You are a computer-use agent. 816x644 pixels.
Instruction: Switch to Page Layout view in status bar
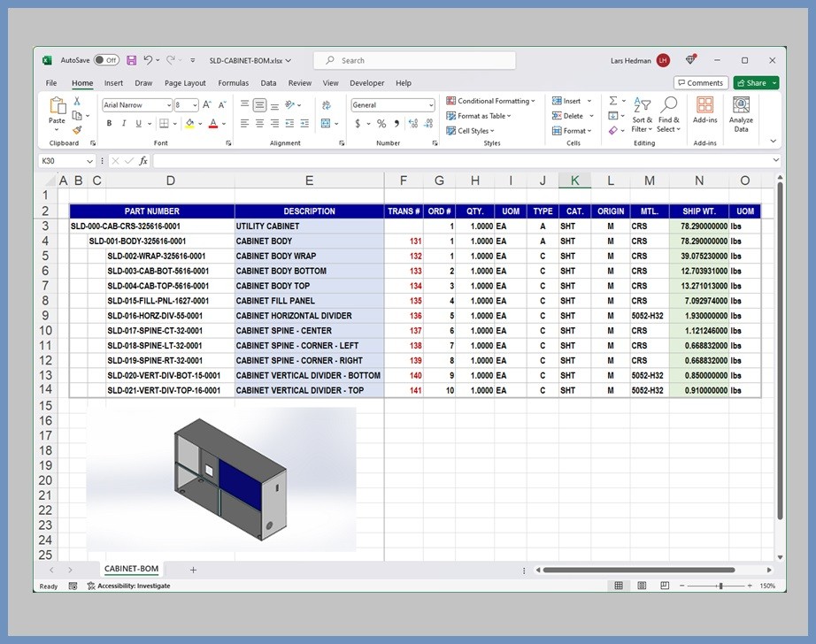[642, 586]
